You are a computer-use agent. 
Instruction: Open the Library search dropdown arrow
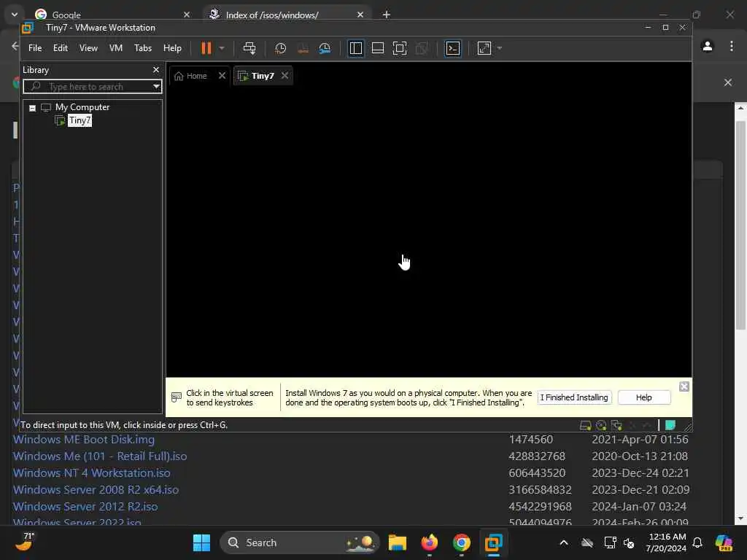pos(156,87)
